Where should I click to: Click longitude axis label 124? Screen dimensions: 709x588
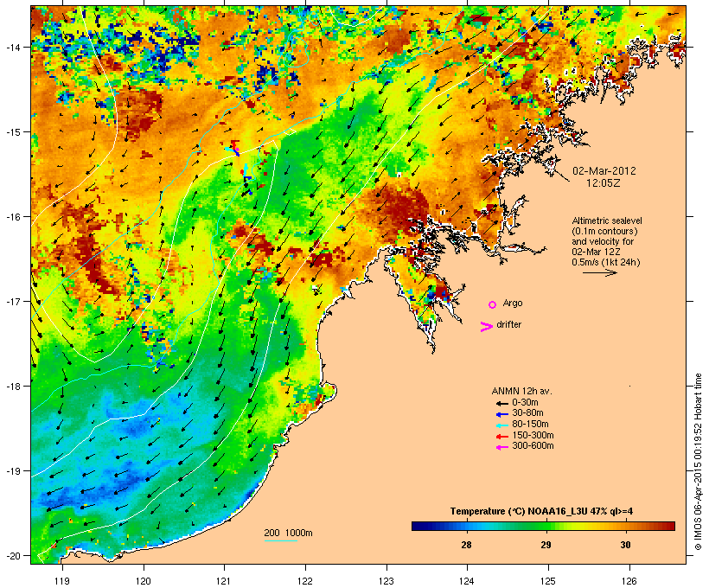coord(467,581)
